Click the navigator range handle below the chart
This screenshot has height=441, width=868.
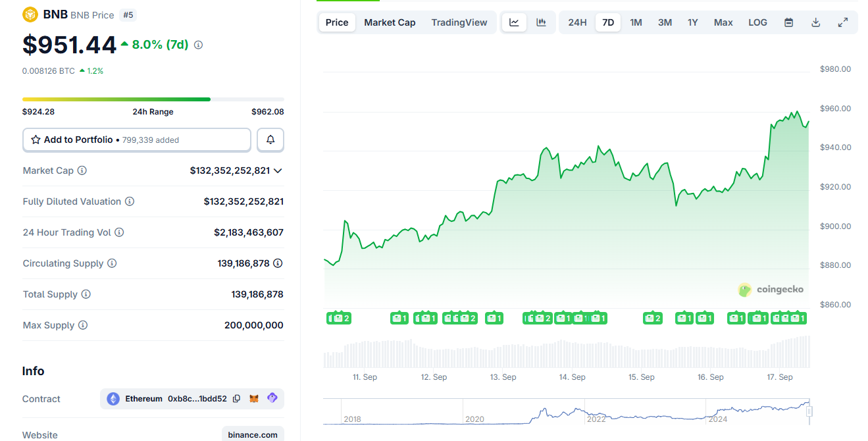point(809,411)
